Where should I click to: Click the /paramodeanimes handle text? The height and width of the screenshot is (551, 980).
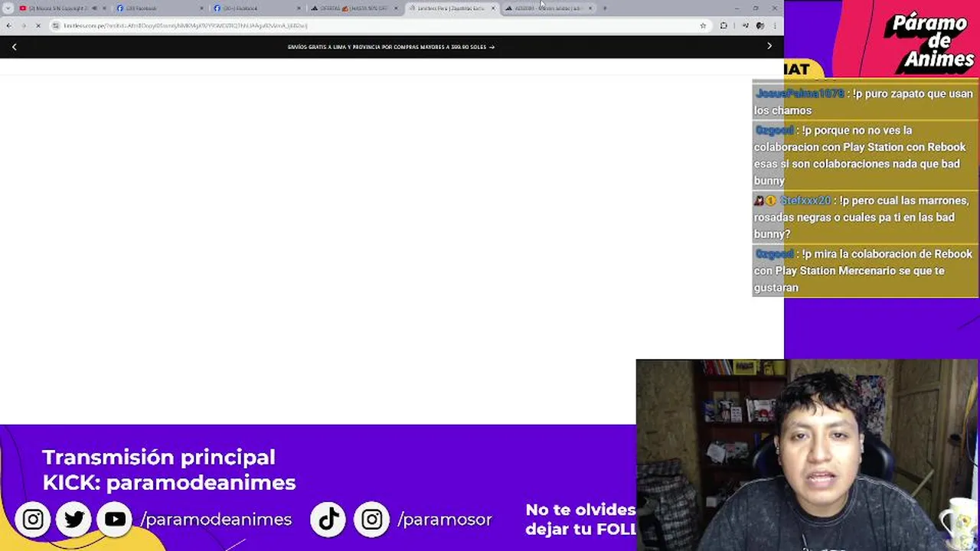216,520
